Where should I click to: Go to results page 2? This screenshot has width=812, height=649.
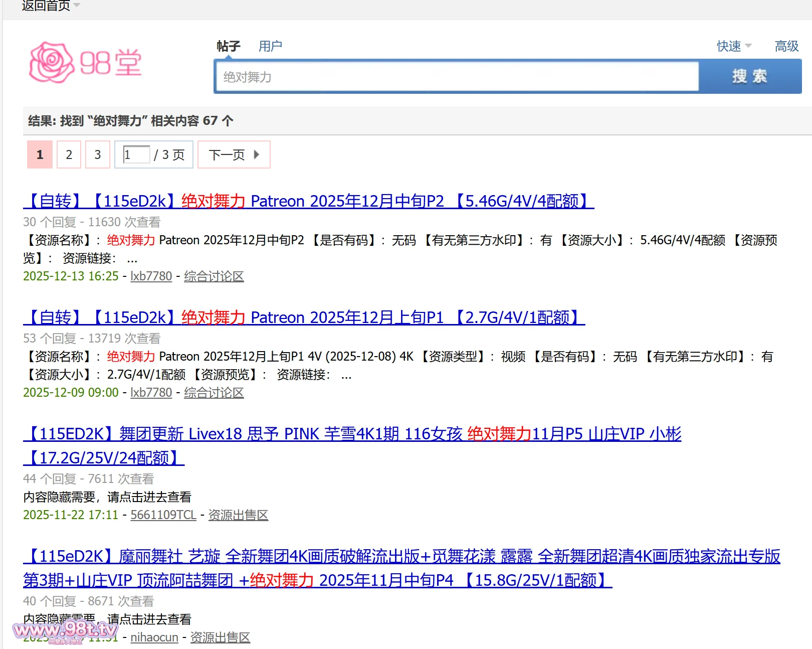point(69,154)
